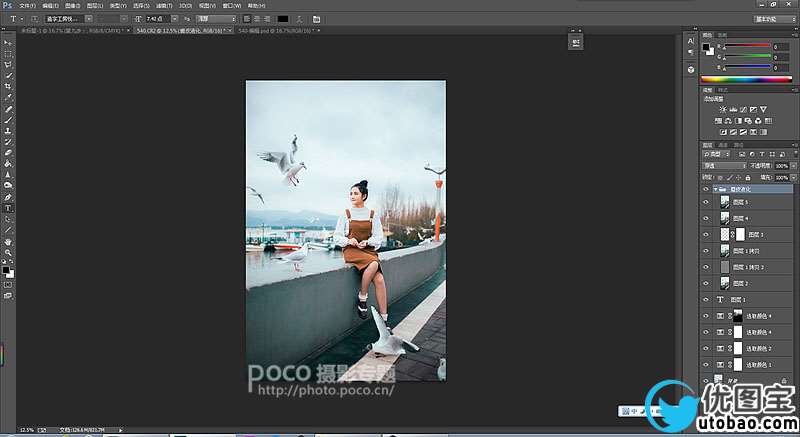Add a Hue/Saturation adjustment

718,121
